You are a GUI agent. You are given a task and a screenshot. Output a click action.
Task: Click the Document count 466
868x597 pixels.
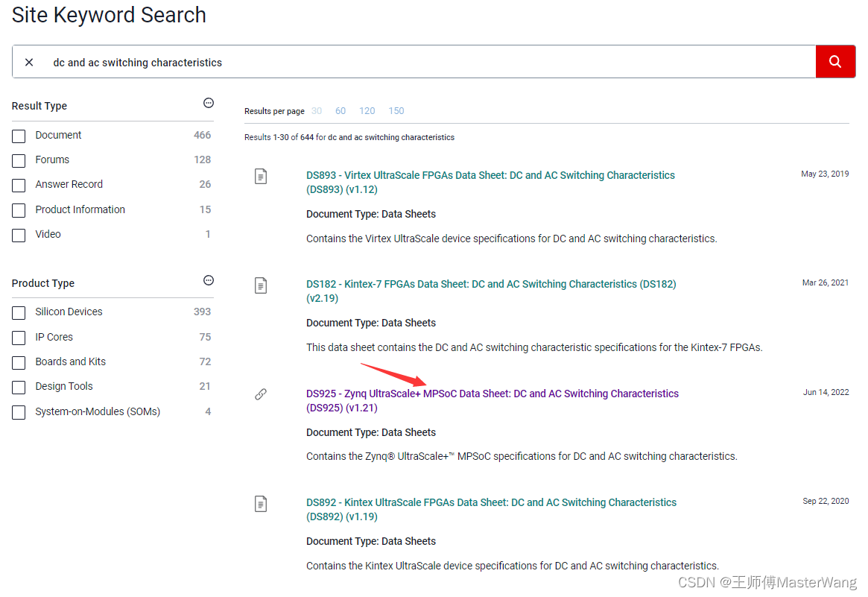point(202,135)
